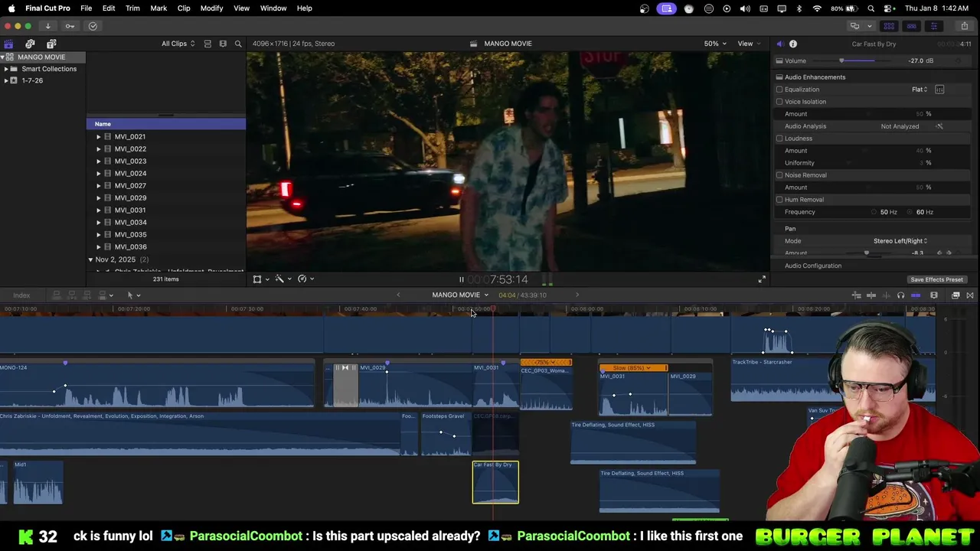This screenshot has height=551, width=980.
Task: Open the timeline Index button
Action: (21, 295)
